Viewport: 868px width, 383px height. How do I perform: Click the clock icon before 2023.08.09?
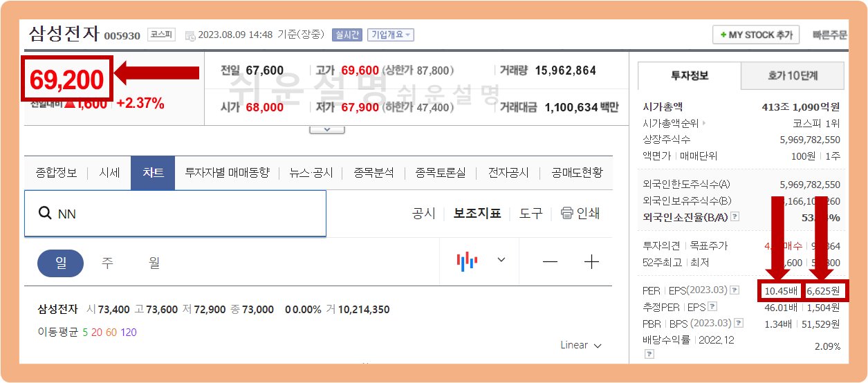[x=190, y=35]
